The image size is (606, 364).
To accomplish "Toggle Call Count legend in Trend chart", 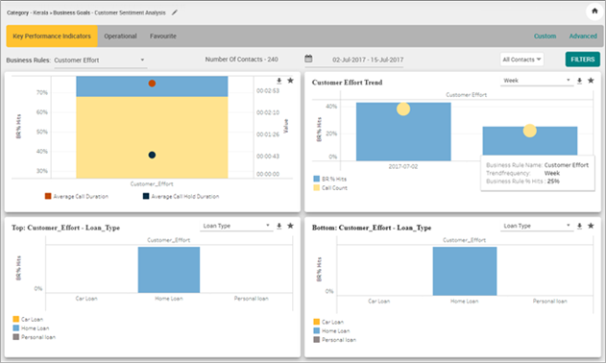I will (x=317, y=188).
